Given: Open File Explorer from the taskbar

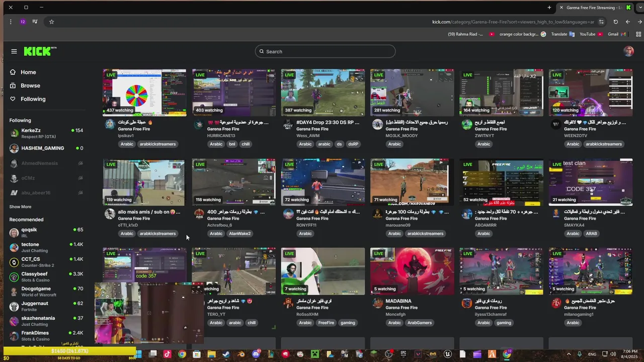Looking at the screenshot, I should coord(212,354).
